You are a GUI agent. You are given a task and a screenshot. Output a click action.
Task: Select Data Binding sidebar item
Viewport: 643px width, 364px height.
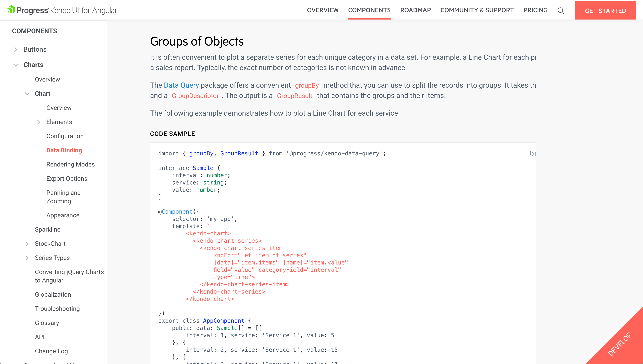(64, 150)
